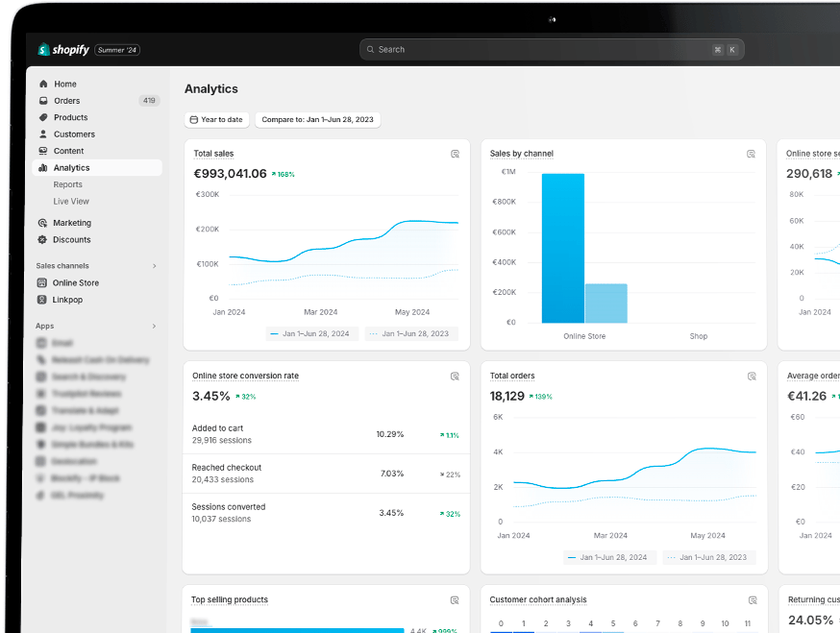Click the Sales by channel title
This screenshot has height=633, width=840.
(521, 154)
